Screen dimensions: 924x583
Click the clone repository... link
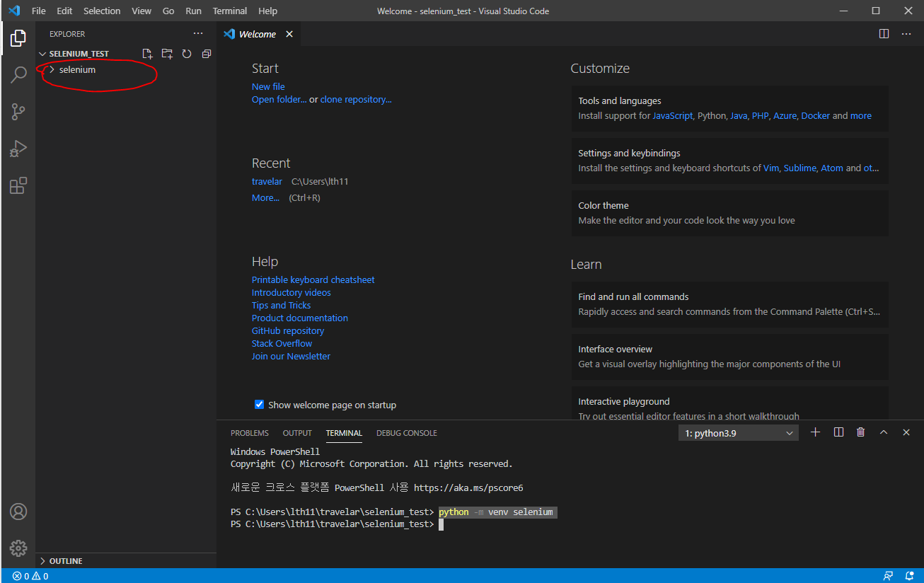[356, 99]
